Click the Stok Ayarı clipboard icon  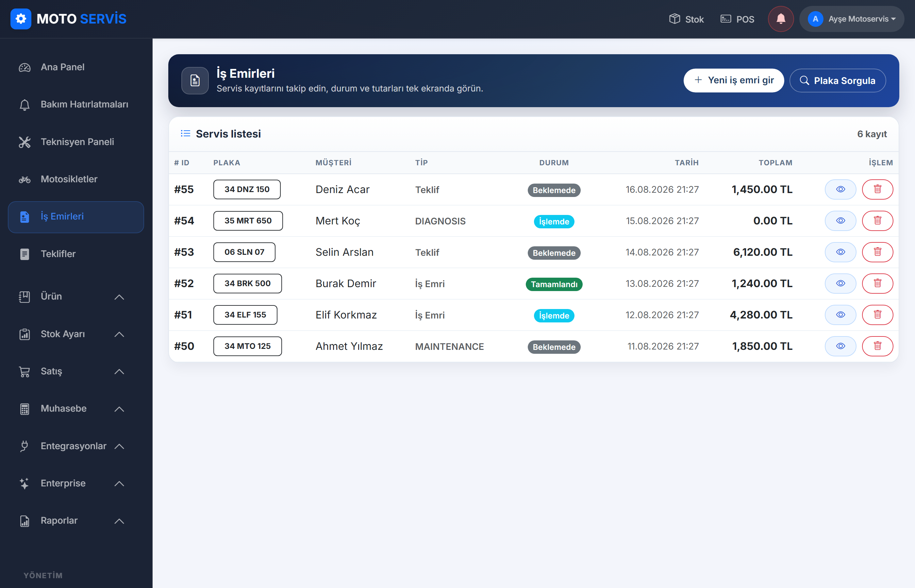tap(25, 334)
